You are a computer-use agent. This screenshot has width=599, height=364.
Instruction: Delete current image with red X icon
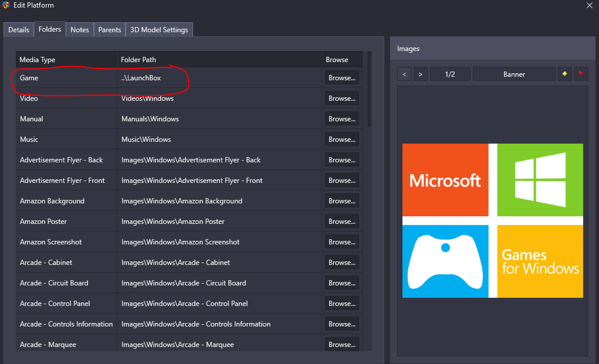click(x=581, y=74)
